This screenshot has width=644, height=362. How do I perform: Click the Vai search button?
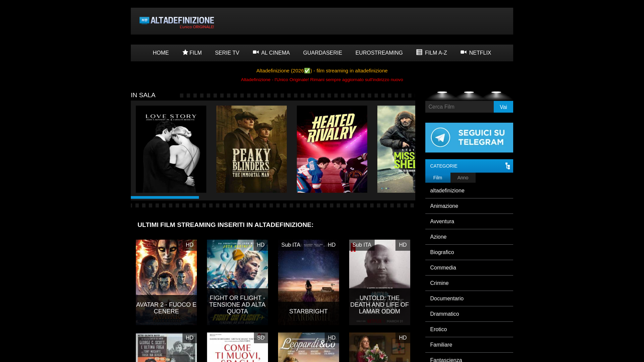[503, 107]
